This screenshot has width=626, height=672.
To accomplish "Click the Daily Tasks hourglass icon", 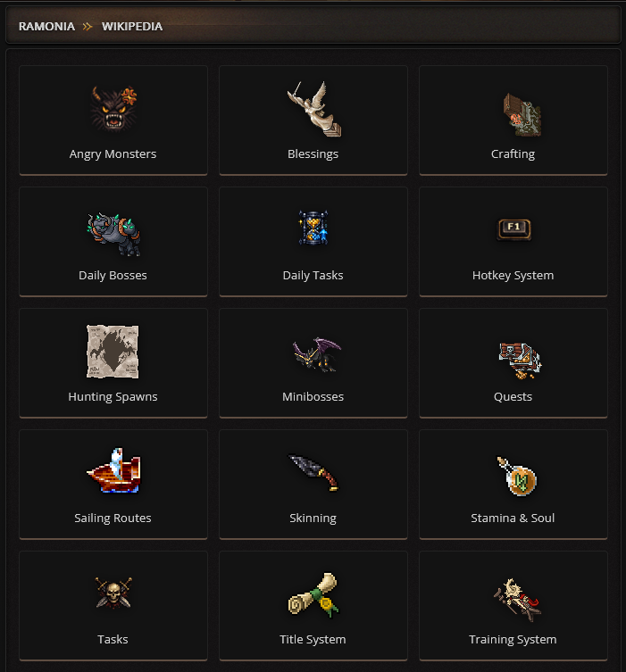I will tap(313, 228).
